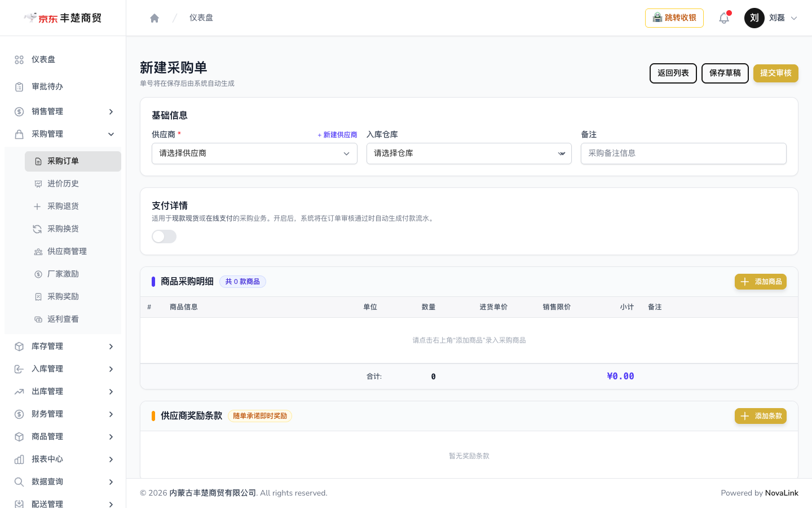
Task: Click the 随单承诺即时奖励 badge
Action: tap(260, 416)
